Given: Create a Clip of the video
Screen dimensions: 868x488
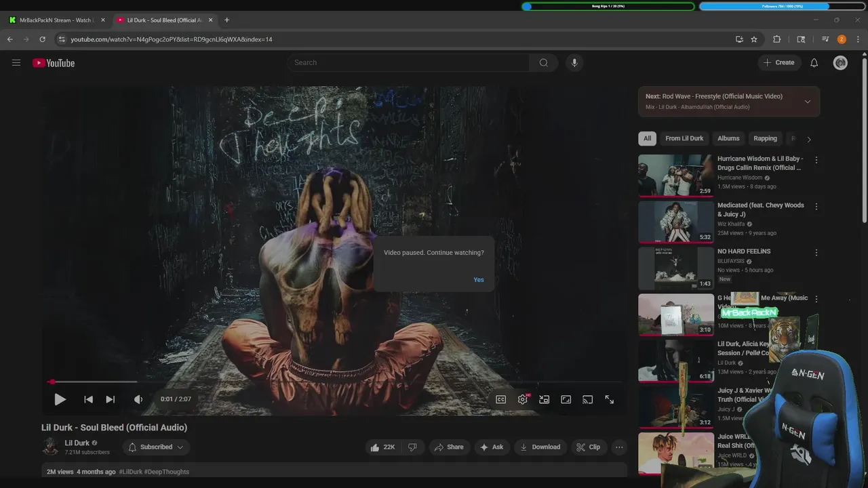Looking at the screenshot, I should coord(588,447).
